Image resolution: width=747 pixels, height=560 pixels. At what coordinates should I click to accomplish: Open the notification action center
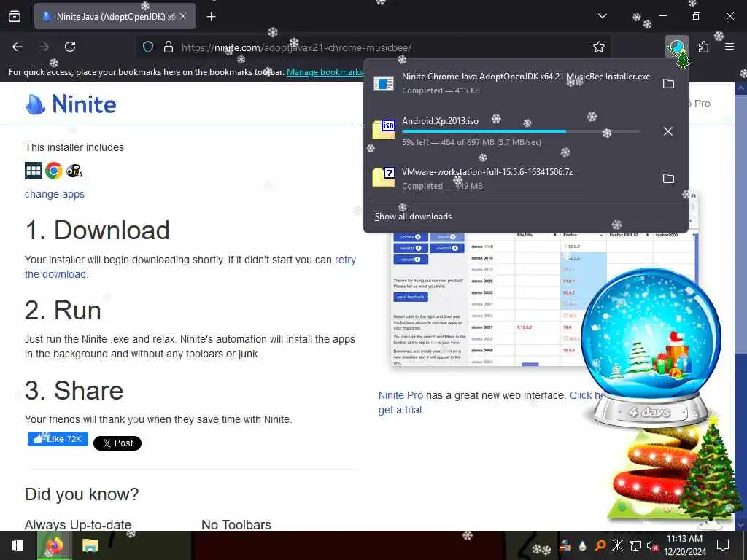[x=723, y=545]
